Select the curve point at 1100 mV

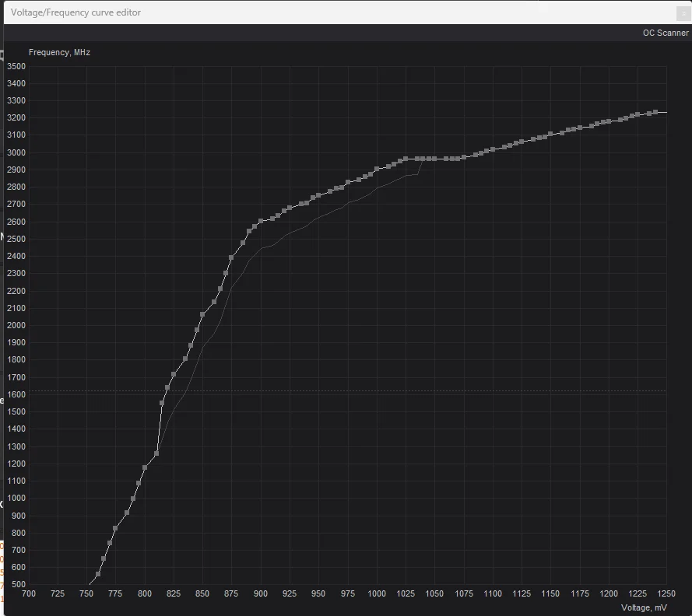(x=493, y=149)
